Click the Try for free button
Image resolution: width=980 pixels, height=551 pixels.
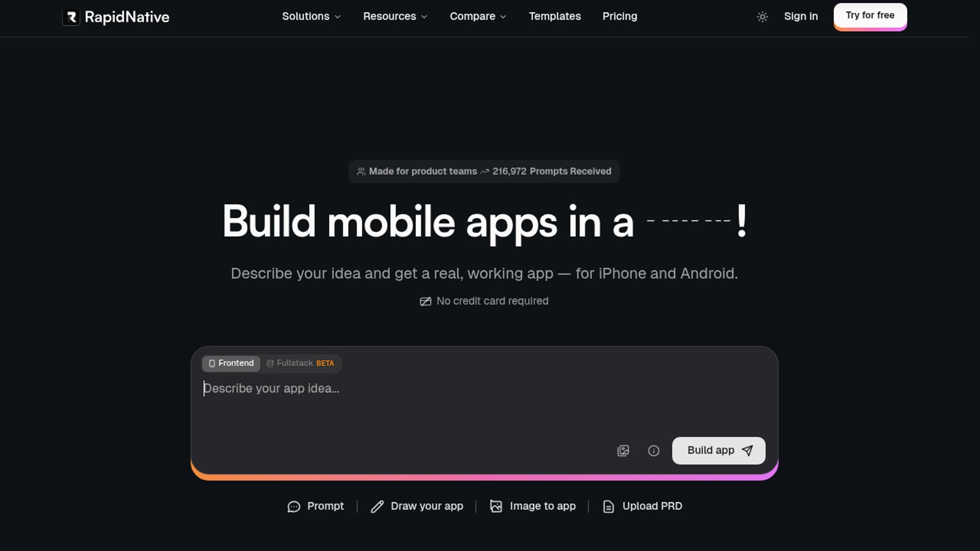[870, 15]
